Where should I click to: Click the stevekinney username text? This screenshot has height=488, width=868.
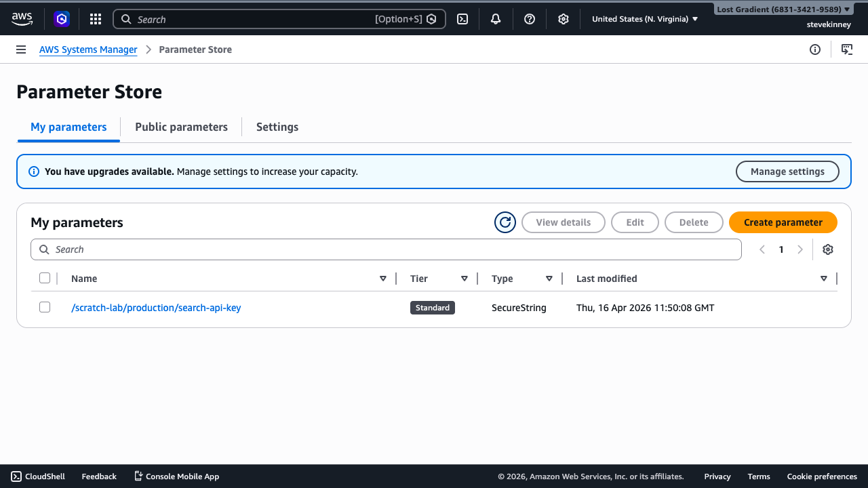point(828,24)
